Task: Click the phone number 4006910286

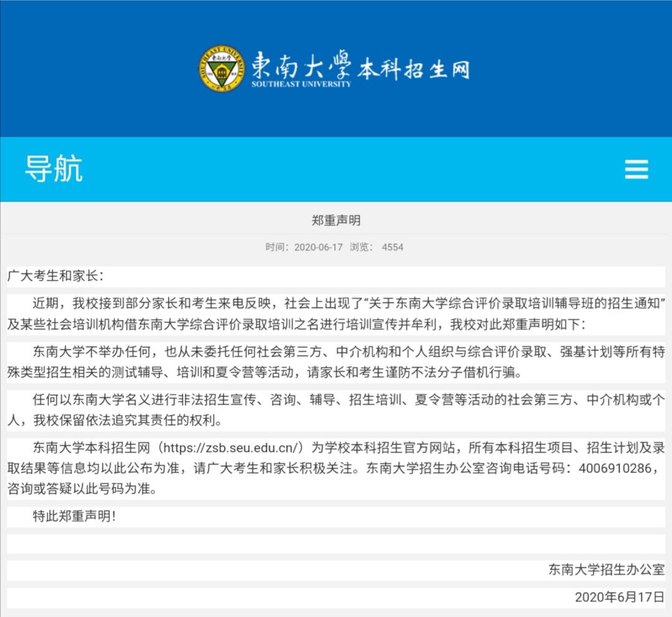Action: (615, 468)
